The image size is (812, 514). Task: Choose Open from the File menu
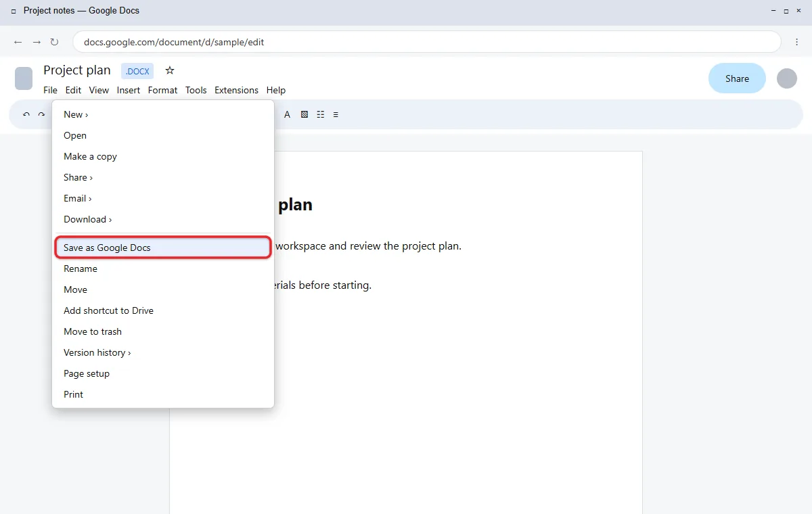[163, 135]
